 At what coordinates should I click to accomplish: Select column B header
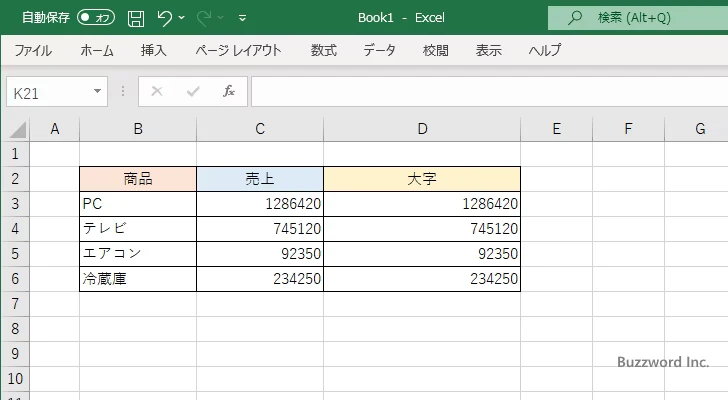pos(138,129)
